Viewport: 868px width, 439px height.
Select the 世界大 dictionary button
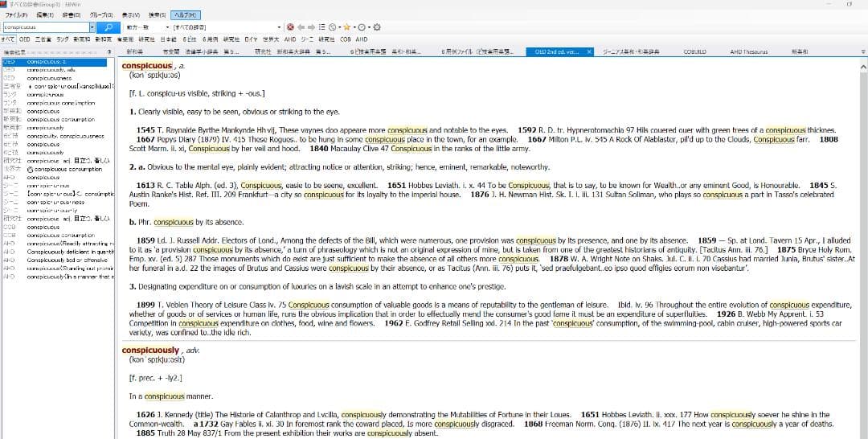point(271,39)
